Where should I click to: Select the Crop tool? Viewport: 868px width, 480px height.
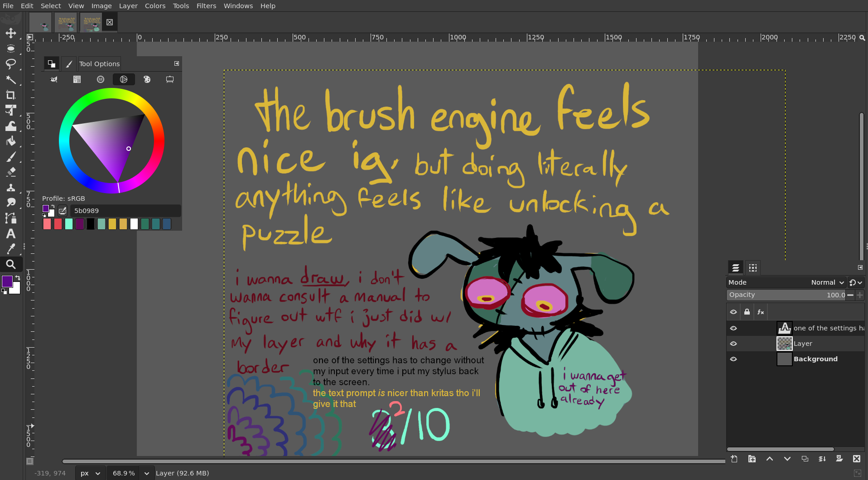tap(11, 95)
